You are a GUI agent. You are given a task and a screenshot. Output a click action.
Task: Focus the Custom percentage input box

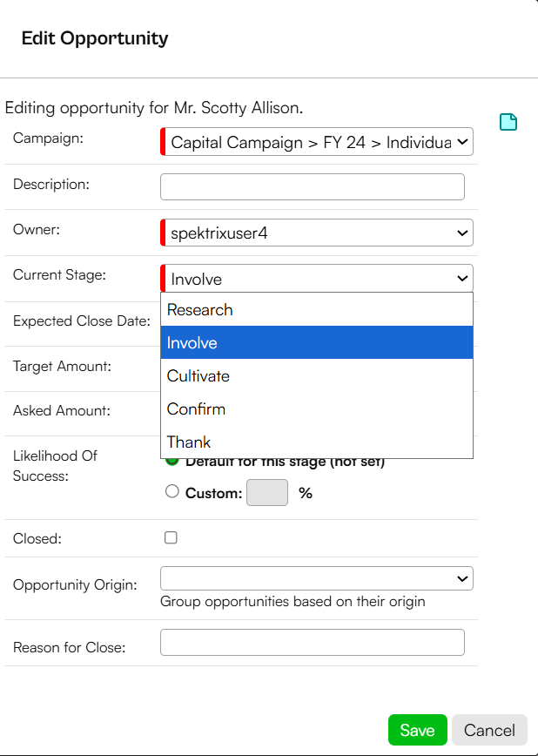267,492
